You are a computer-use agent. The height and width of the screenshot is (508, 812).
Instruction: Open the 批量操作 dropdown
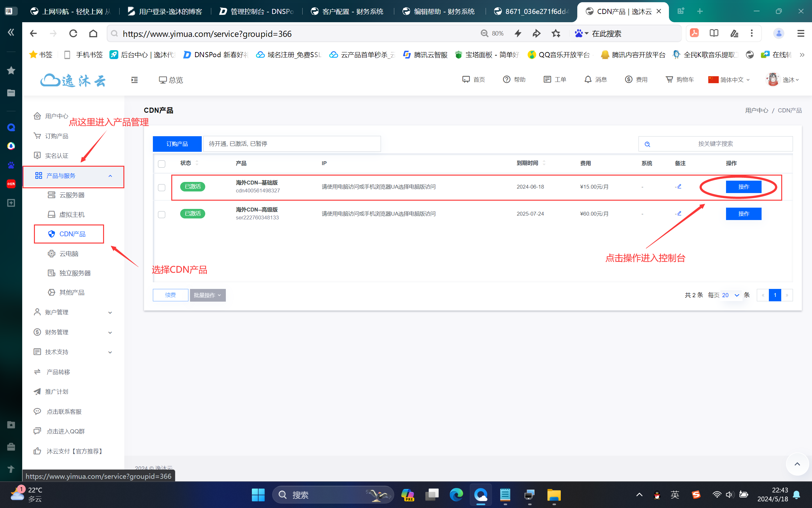[x=208, y=295]
